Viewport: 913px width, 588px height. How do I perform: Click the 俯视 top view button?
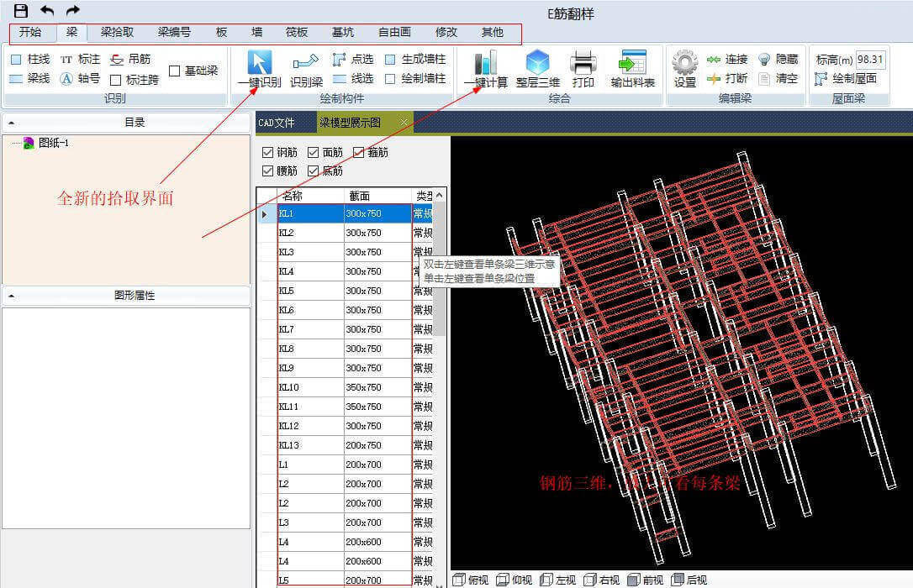(x=471, y=580)
